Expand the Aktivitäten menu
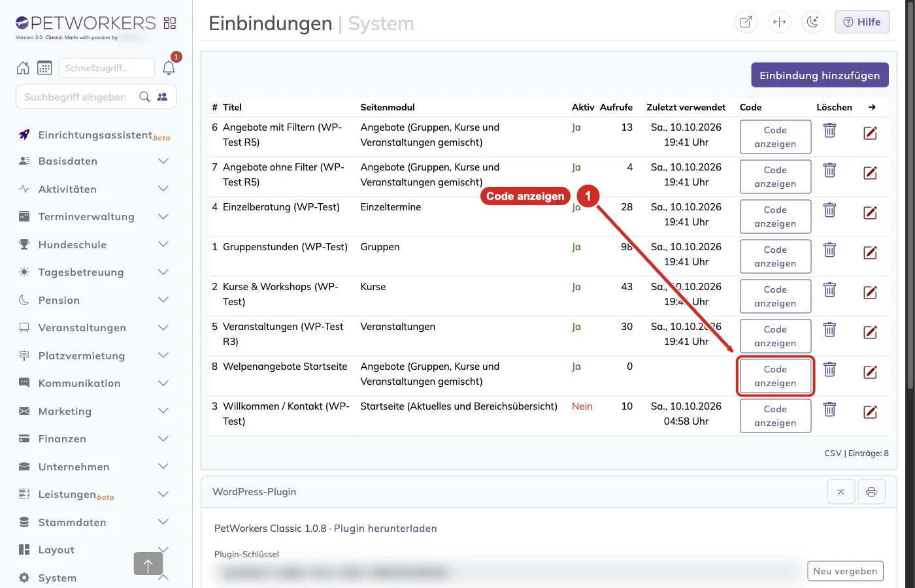This screenshot has height=588, width=915. pos(94,189)
